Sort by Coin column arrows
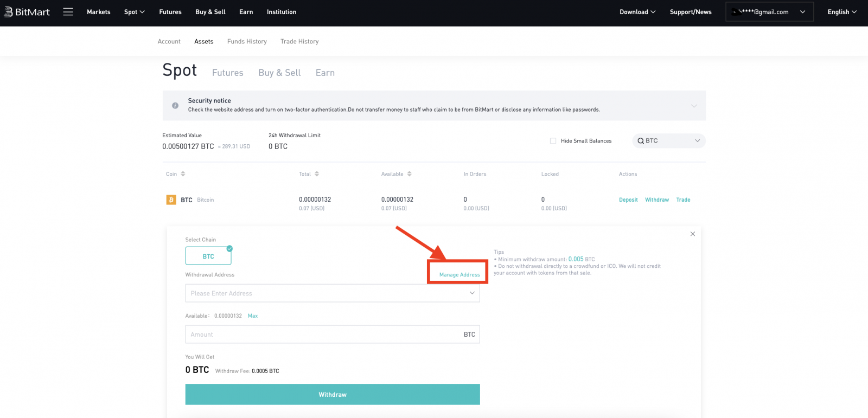 tap(183, 174)
